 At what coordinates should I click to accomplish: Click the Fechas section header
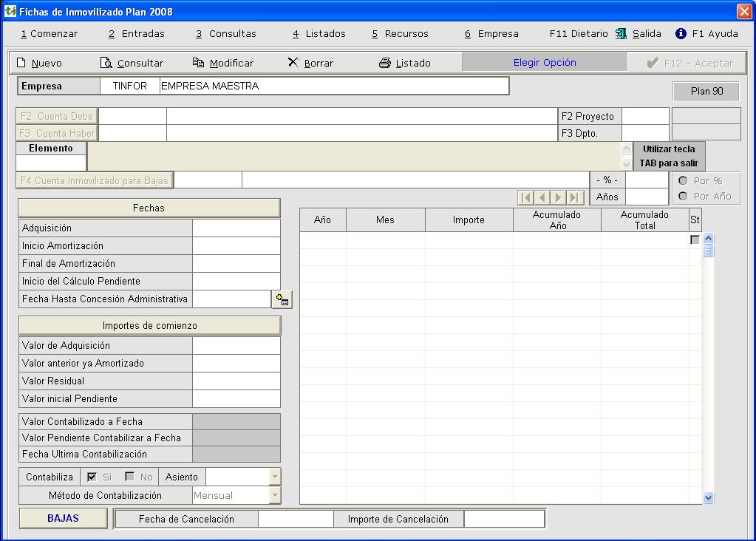(149, 208)
